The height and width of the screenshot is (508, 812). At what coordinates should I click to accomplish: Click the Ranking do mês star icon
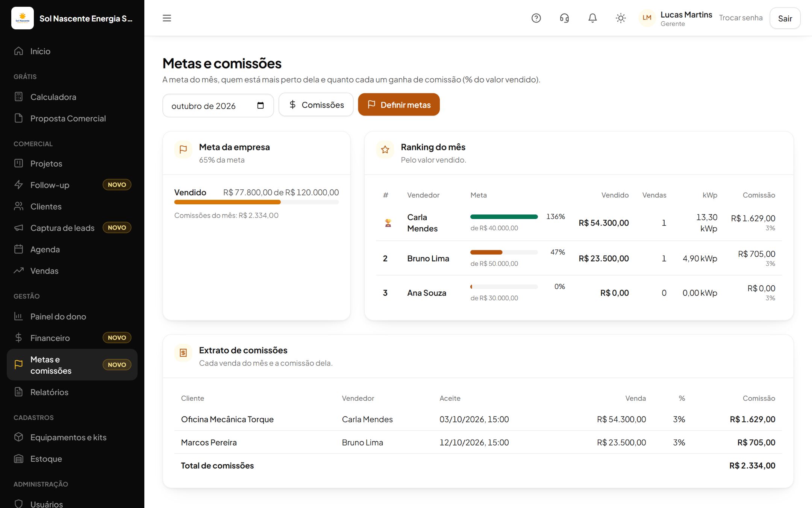(x=385, y=149)
